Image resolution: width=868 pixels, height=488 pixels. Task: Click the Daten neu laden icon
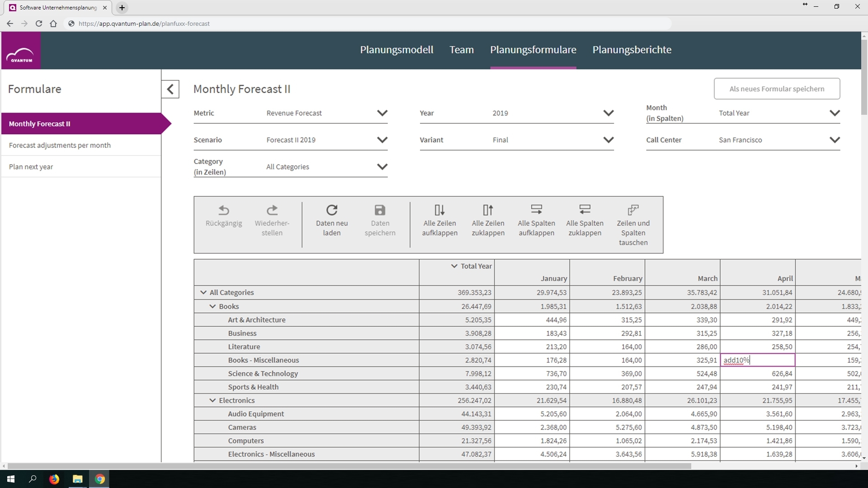332,210
